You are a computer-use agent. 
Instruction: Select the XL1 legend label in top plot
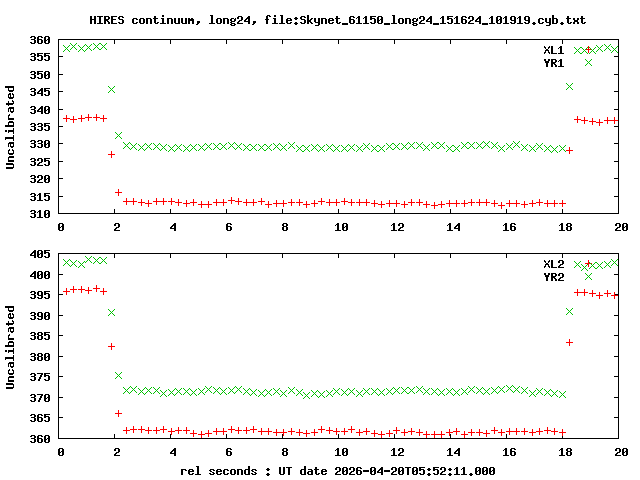click(553, 50)
